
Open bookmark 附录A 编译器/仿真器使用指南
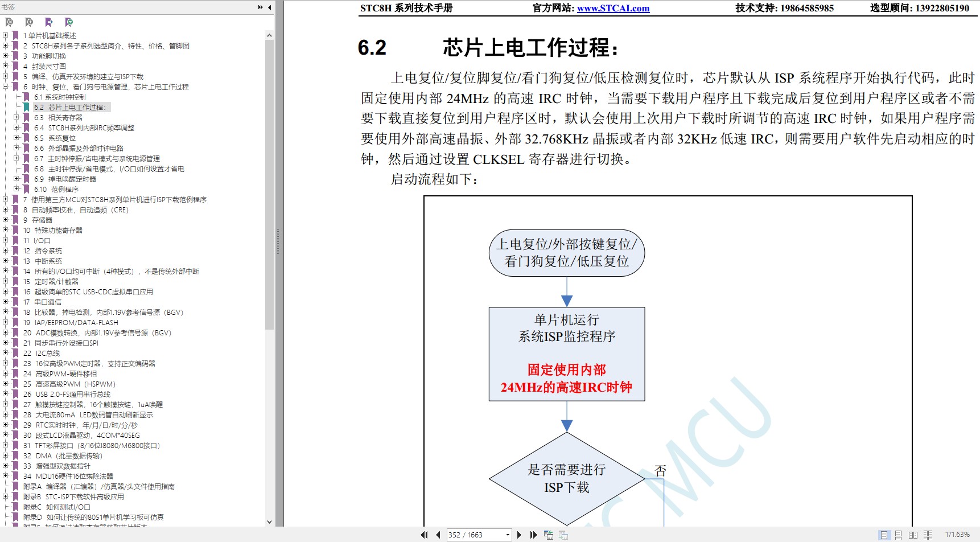pyautogui.click(x=98, y=486)
